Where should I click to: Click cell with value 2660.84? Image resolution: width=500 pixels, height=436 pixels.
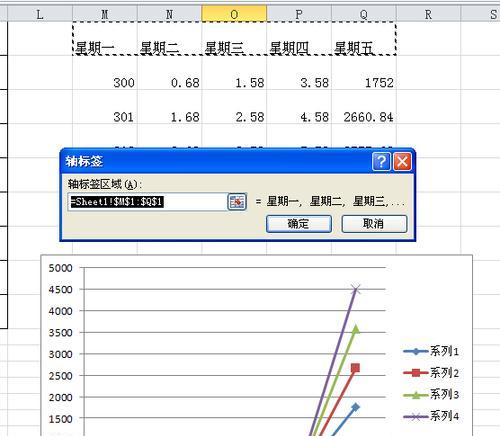click(364, 107)
